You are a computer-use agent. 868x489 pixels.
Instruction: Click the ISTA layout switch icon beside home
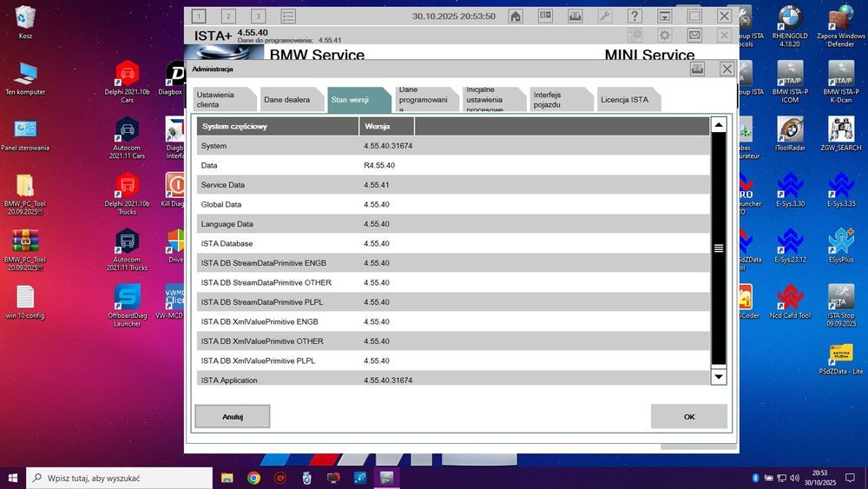(x=545, y=16)
